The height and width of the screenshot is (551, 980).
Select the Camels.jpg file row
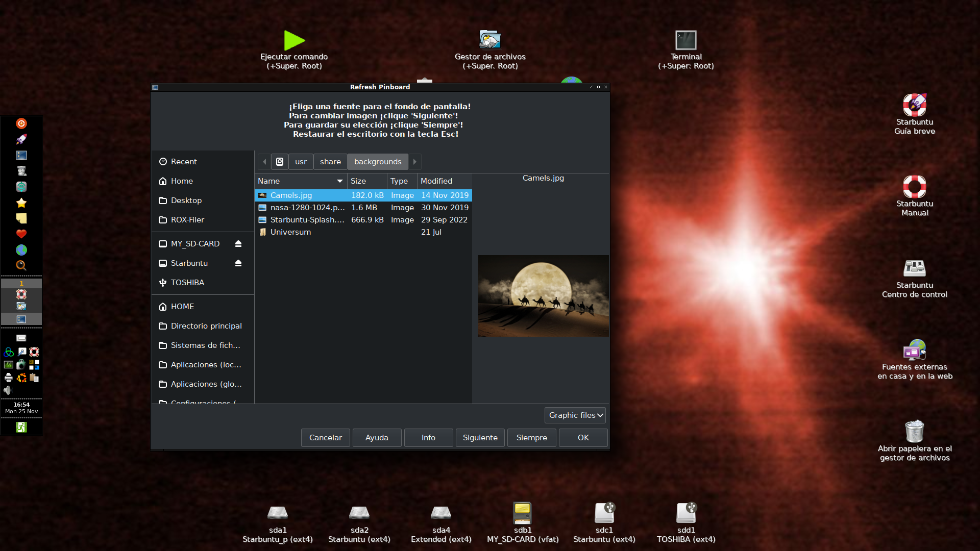[x=363, y=195]
